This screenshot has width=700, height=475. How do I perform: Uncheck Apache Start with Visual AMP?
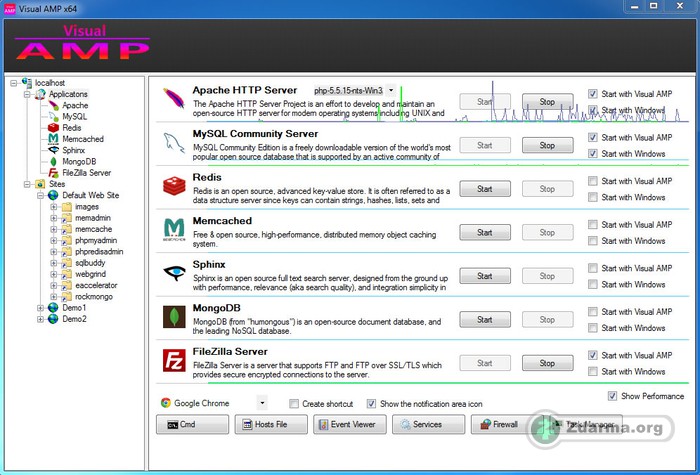click(592, 94)
